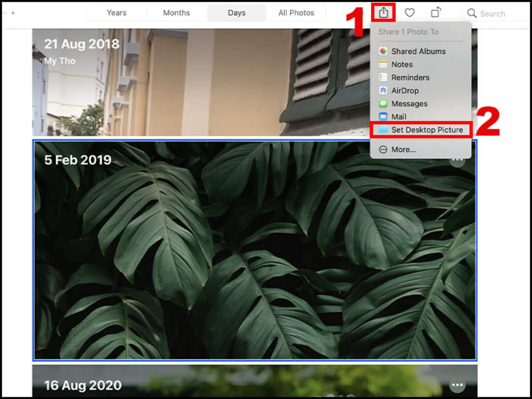Select the Days view tab
The image size is (532, 399).
pos(236,13)
